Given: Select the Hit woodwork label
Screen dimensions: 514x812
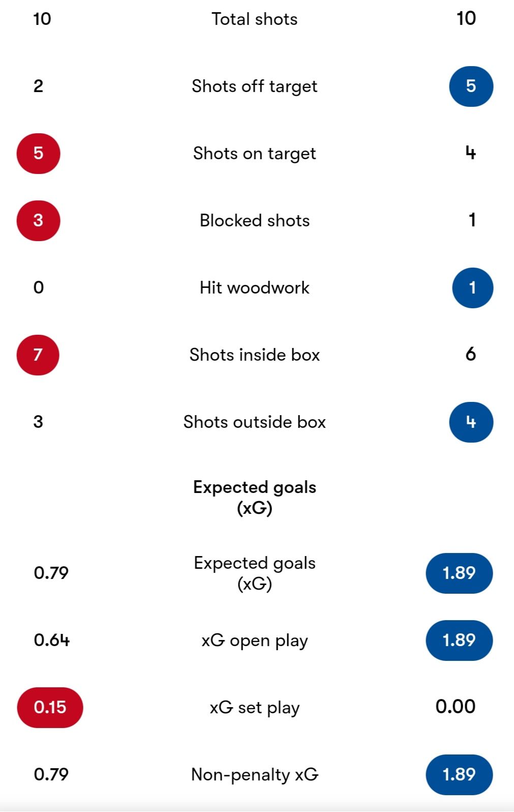Looking at the screenshot, I should [255, 288].
